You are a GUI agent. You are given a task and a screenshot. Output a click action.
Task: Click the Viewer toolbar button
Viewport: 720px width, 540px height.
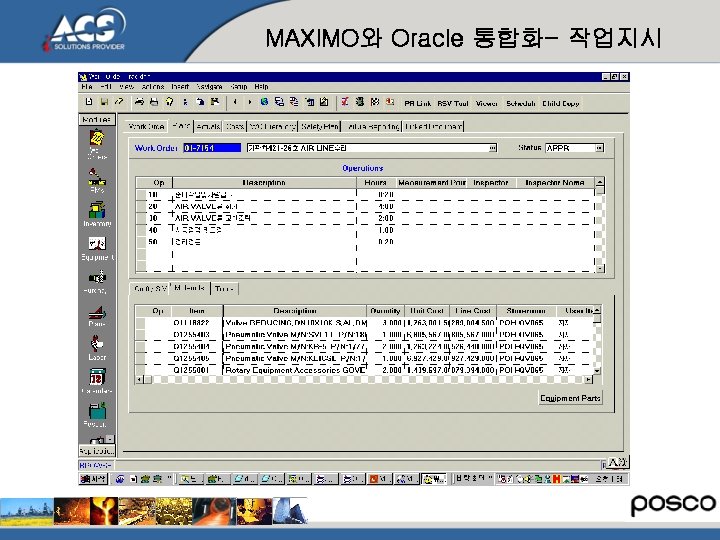click(487, 103)
